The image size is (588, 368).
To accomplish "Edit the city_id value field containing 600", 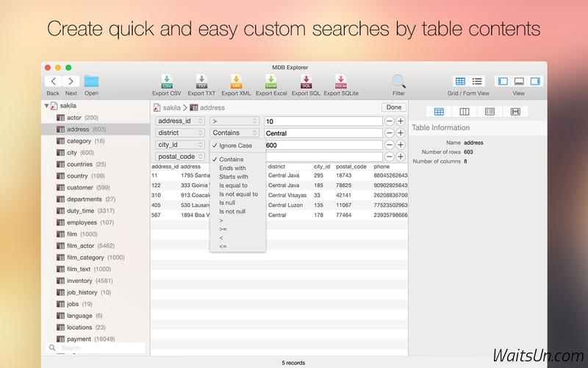I will [323, 144].
